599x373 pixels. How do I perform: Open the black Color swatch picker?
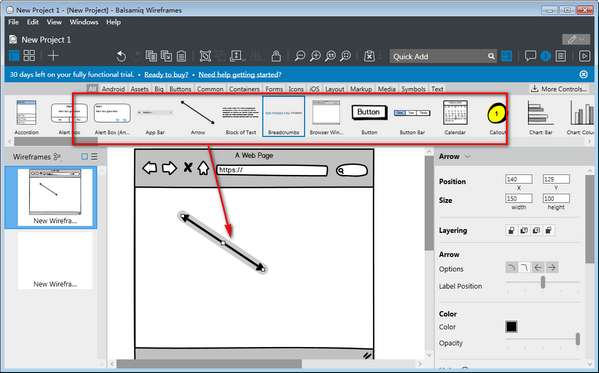[511, 327]
